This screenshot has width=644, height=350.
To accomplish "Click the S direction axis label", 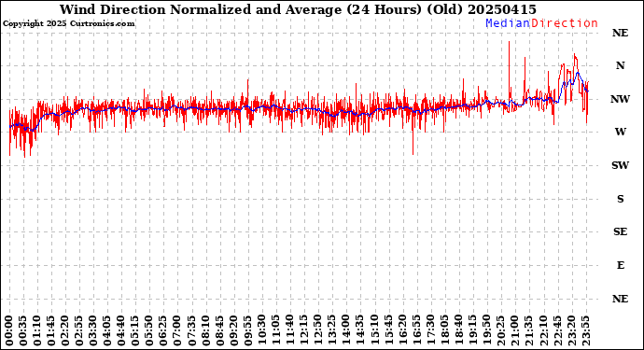I will [620, 199].
